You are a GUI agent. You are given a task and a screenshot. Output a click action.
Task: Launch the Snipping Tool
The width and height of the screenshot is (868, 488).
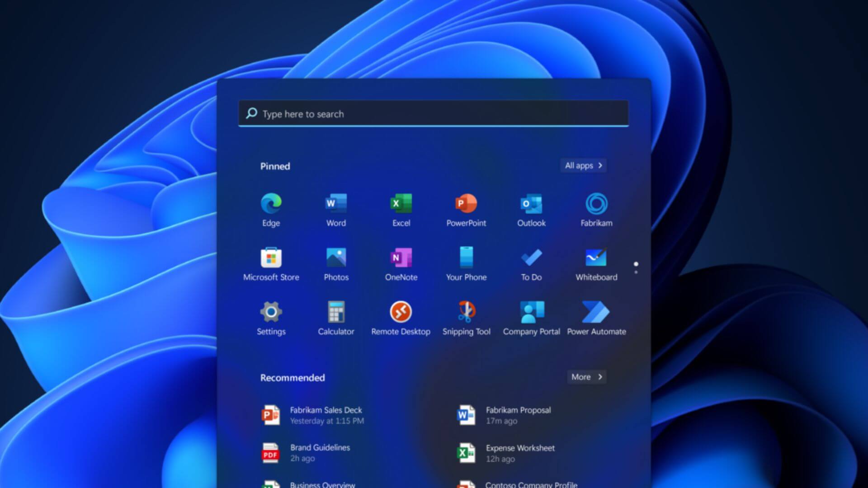tap(466, 312)
